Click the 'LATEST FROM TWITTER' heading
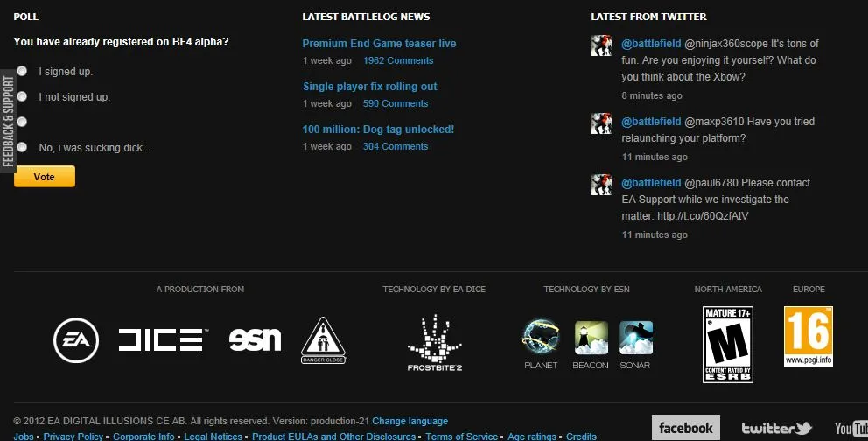This screenshot has width=868, height=441. (648, 17)
